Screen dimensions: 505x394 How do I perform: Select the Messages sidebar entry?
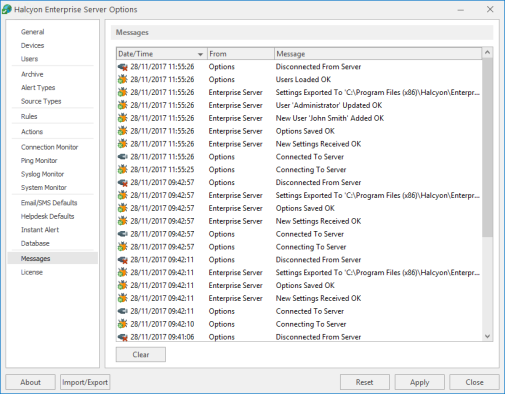point(53,259)
